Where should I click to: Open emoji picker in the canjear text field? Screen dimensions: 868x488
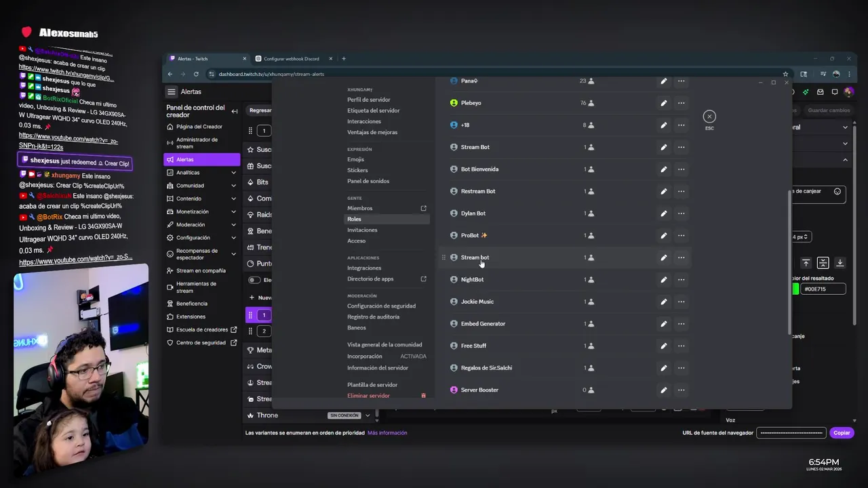click(837, 192)
